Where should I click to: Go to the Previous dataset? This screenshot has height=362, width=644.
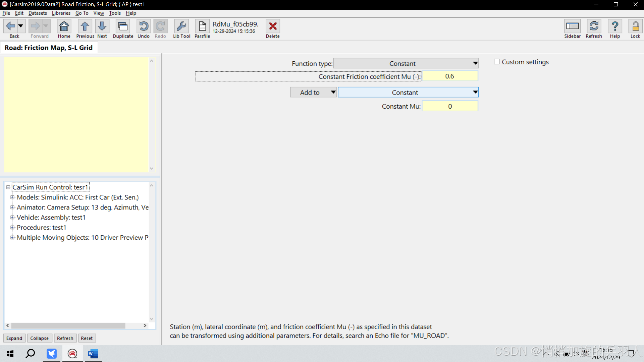pos(85,26)
